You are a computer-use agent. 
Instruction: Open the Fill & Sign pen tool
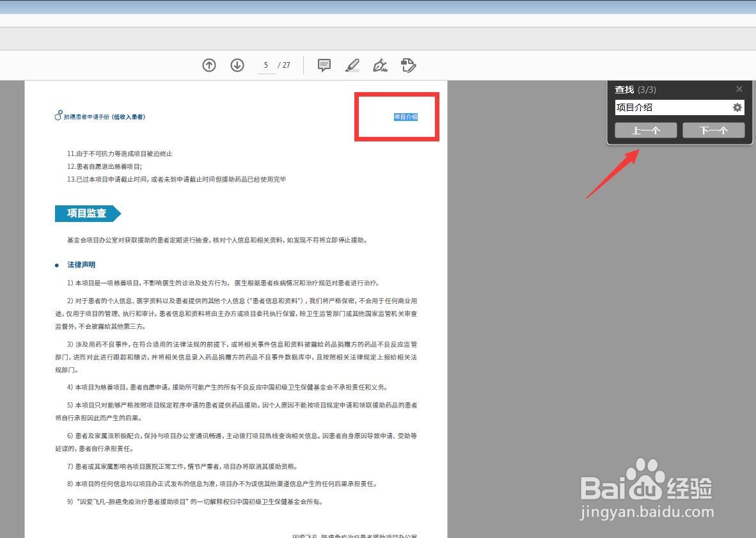click(380, 65)
